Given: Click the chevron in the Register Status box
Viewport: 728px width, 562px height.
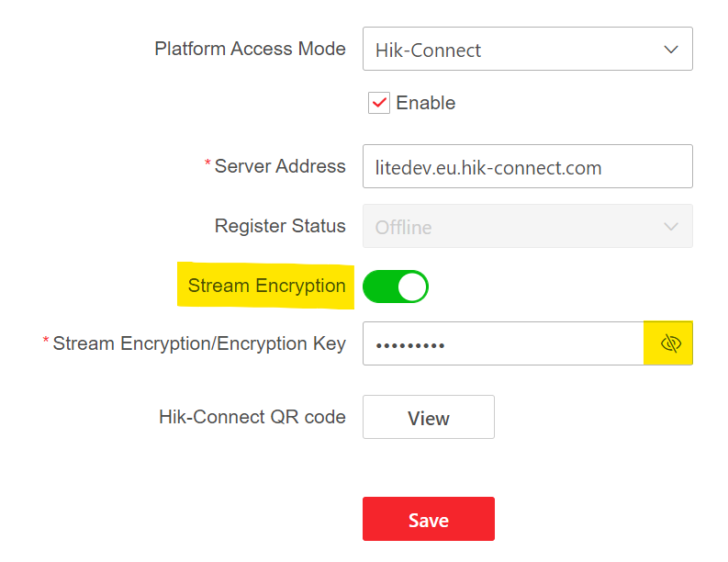Looking at the screenshot, I should 671,226.
